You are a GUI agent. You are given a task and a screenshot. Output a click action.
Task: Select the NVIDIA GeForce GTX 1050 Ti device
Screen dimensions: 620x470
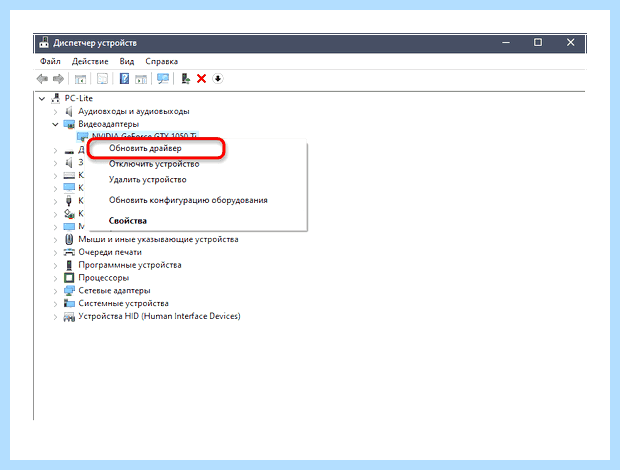[x=144, y=136]
